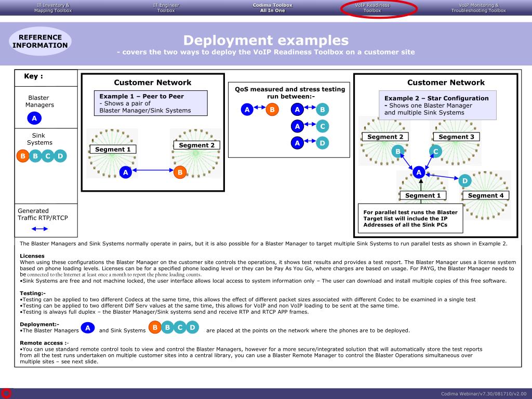Click the orange B icon in the Deployment line
The height and width of the screenshot is (399, 532).
tap(155, 327)
